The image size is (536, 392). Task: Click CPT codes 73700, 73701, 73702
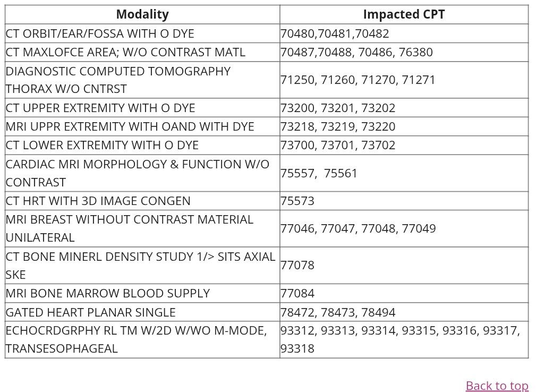click(x=338, y=145)
